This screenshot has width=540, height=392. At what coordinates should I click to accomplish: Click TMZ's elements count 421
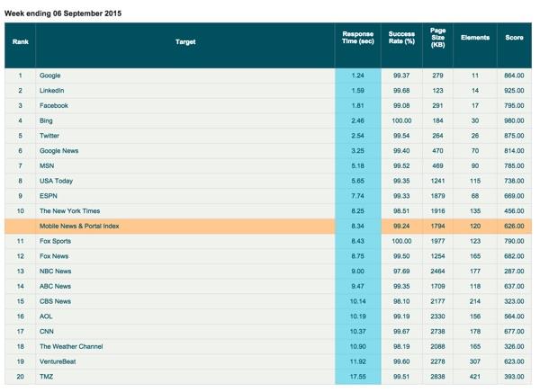coord(475,377)
